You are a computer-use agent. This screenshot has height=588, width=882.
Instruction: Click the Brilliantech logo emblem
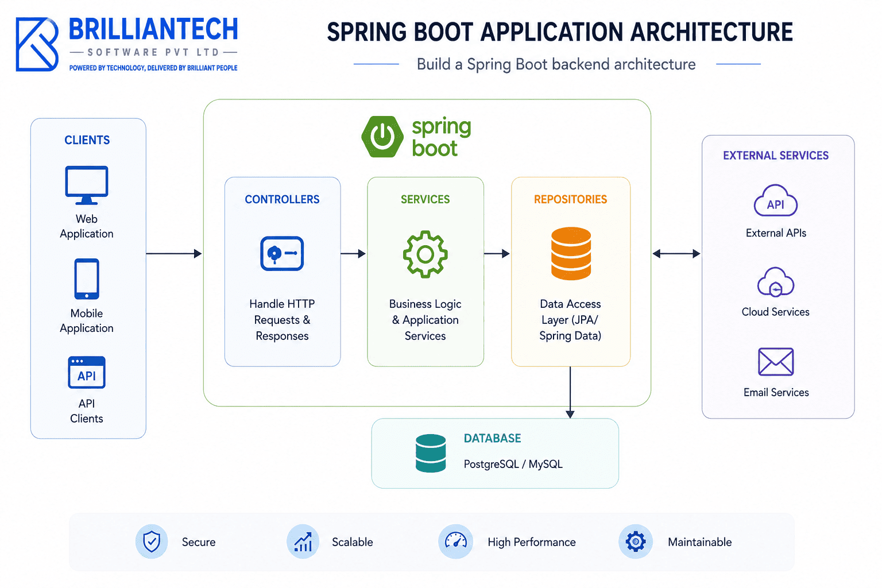tap(37, 45)
